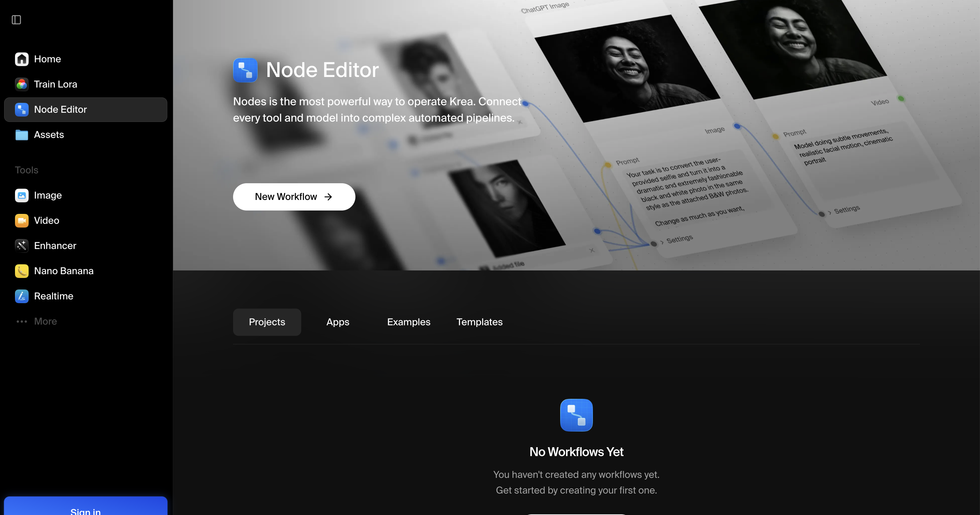980x515 pixels.
Task: Click the large Node Editor header icon
Action: click(x=245, y=70)
